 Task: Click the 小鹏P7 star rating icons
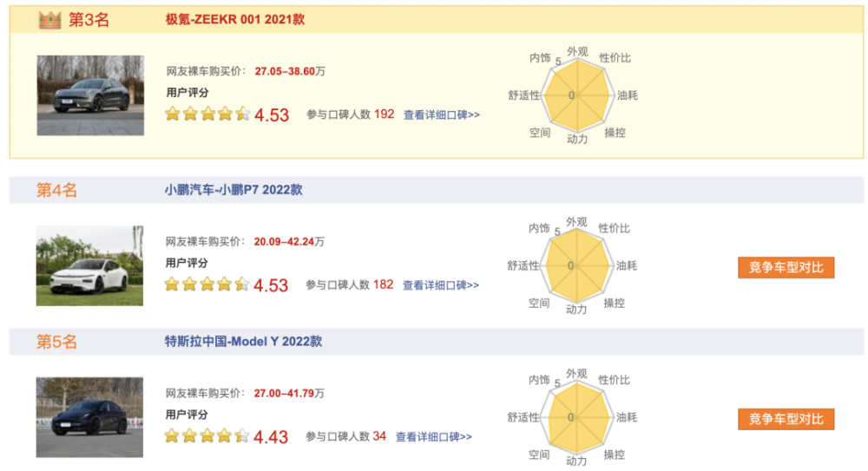(x=207, y=284)
